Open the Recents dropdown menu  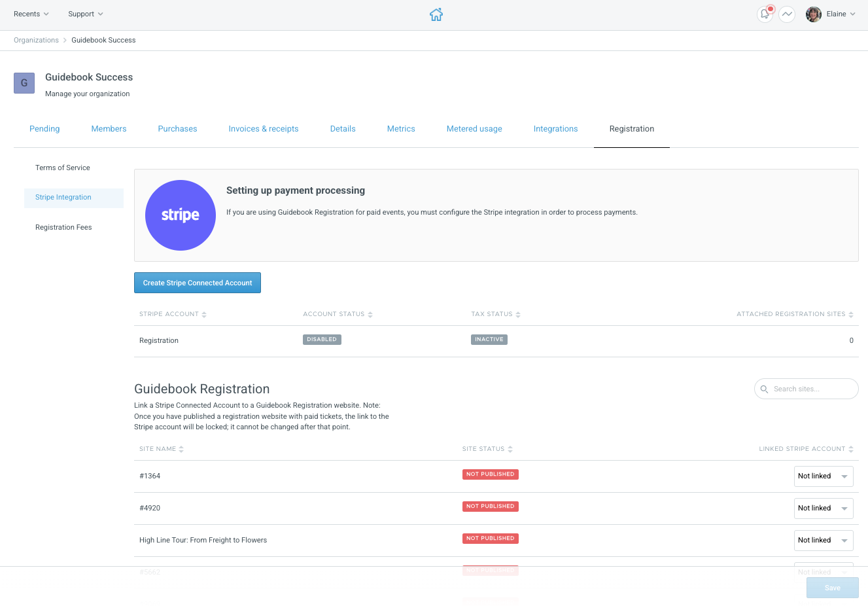coord(31,14)
